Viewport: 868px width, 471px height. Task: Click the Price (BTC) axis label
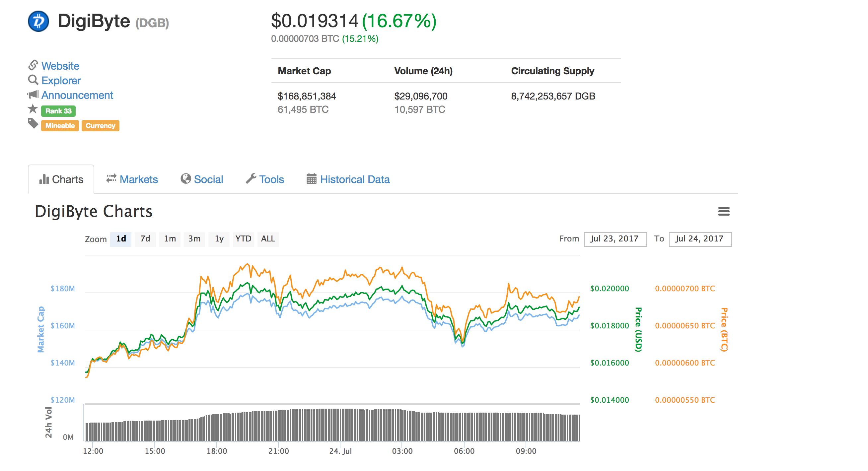click(x=724, y=329)
